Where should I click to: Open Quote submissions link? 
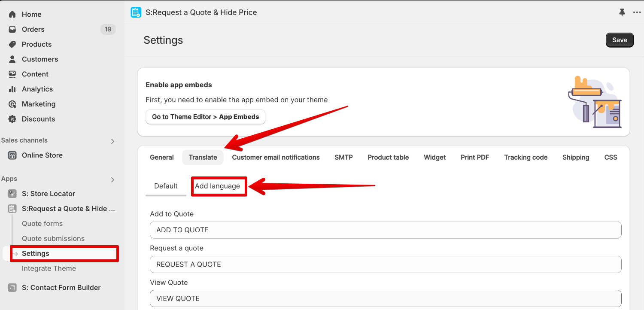(x=53, y=238)
